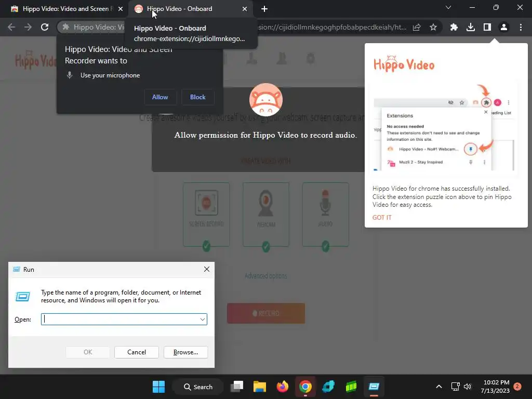Image resolution: width=532 pixels, height=399 pixels.
Task: Open the blue-green app icon on taskbar
Action: (328, 387)
